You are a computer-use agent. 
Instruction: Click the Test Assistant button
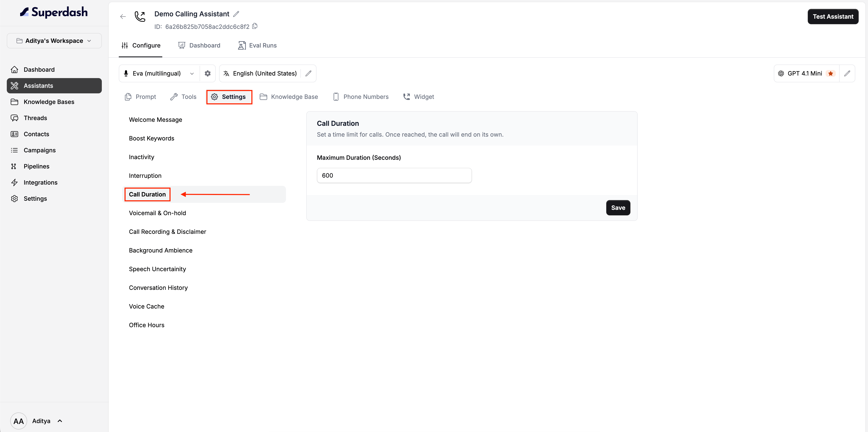tap(833, 17)
